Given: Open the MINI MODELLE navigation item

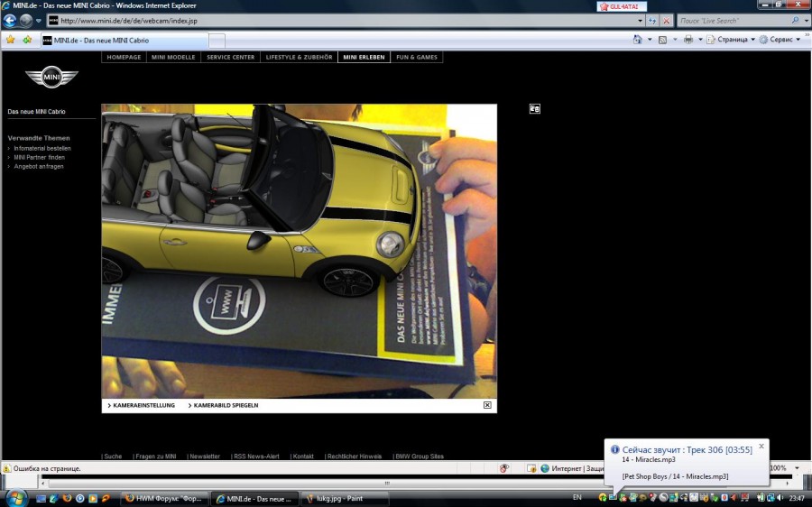Looking at the screenshot, I should (x=173, y=58).
